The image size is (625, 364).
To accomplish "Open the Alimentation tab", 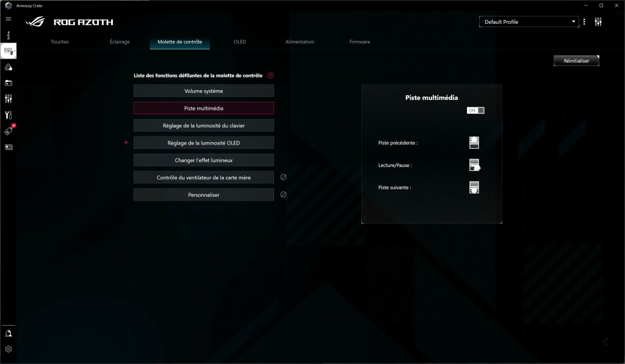I will [300, 42].
